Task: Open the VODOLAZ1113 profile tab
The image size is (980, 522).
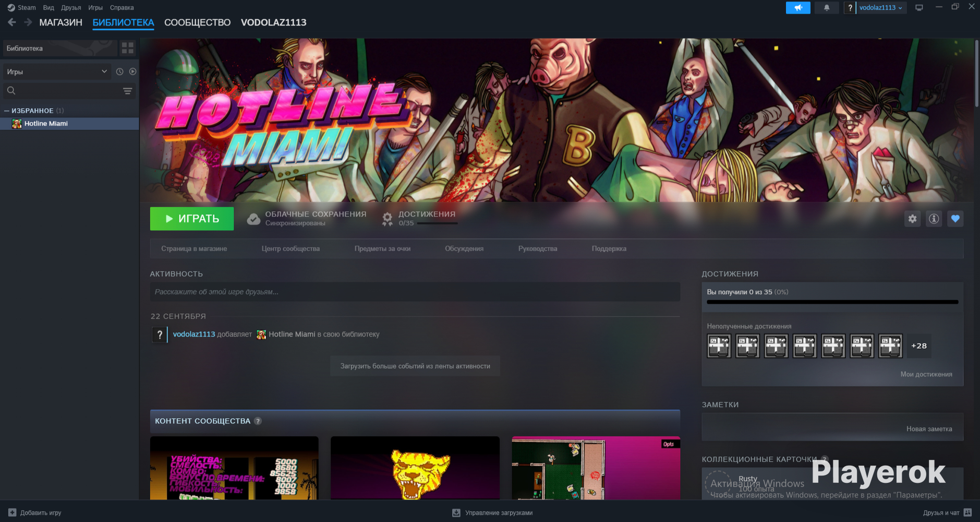Action: (x=273, y=22)
